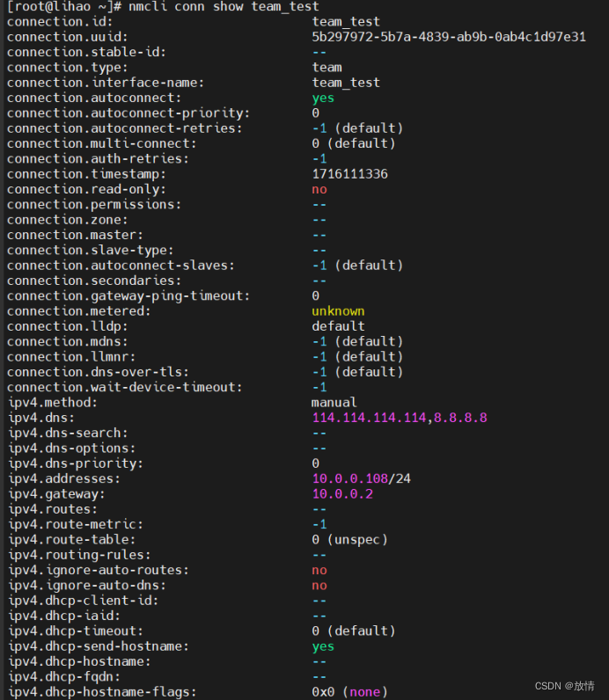Click 'connection.slave-type:' label

91,250
